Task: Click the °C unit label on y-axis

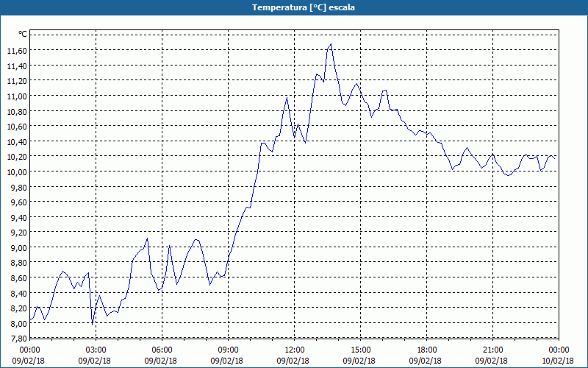Action: [x=23, y=34]
